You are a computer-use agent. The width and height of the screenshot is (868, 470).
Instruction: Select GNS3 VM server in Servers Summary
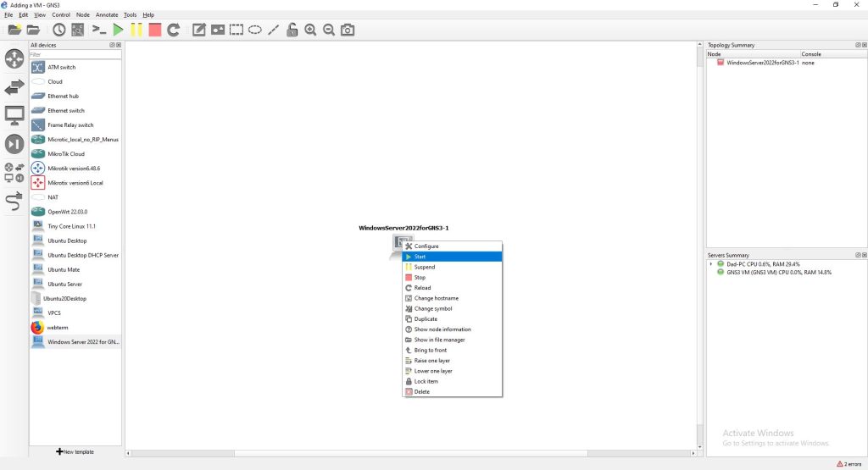[779, 273]
